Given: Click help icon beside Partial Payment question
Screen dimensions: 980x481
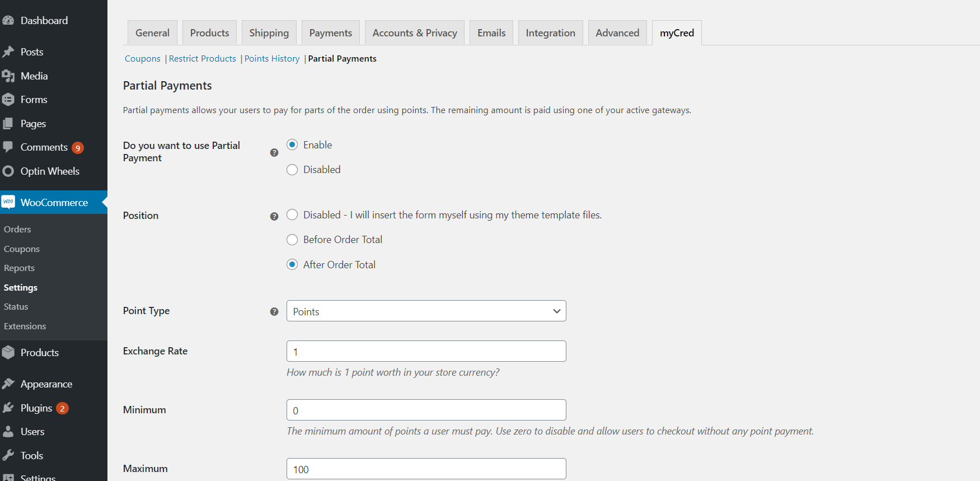Looking at the screenshot, I should [274, 152].
